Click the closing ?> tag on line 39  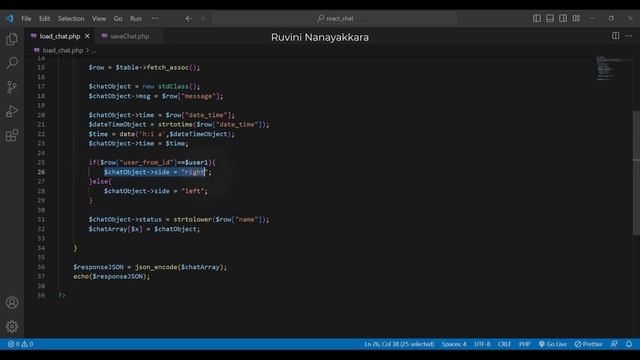pos(62,296)
